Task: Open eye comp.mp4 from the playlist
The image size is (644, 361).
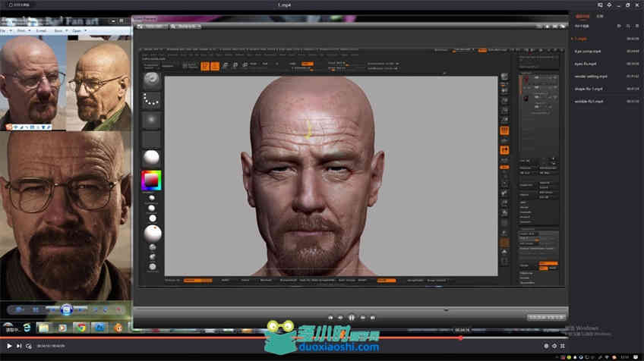Action: click(587, 52)
